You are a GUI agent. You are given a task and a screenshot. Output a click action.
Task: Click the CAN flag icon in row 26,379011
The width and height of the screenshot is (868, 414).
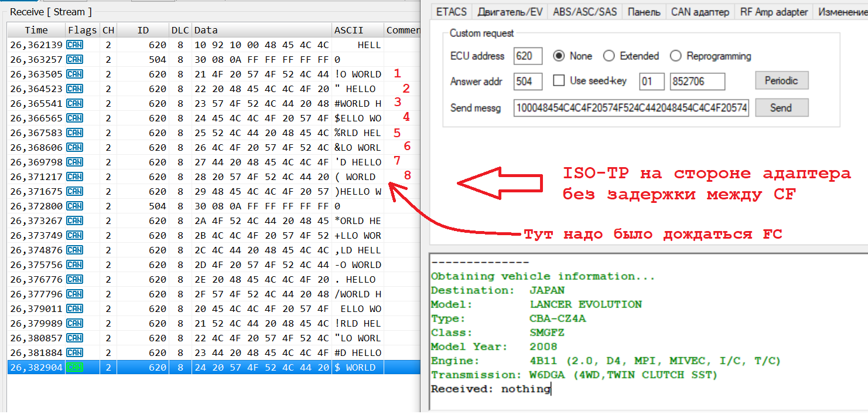tap(75, 308)
